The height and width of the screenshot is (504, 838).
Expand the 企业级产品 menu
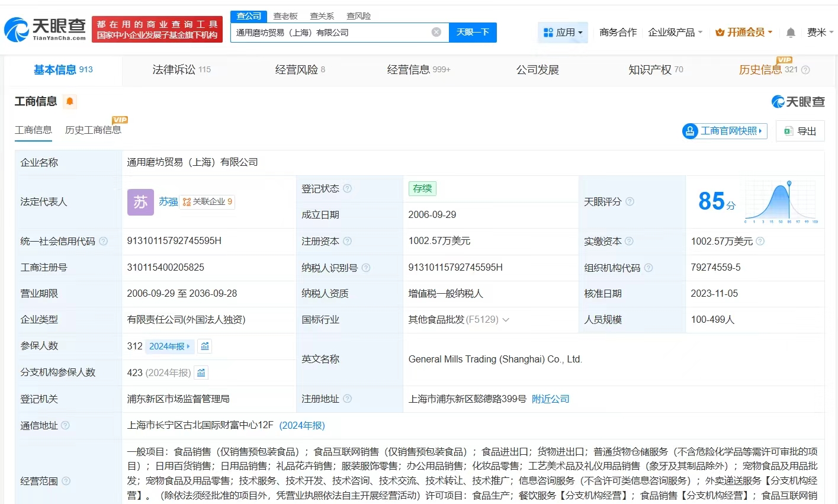tap(675, 33)
